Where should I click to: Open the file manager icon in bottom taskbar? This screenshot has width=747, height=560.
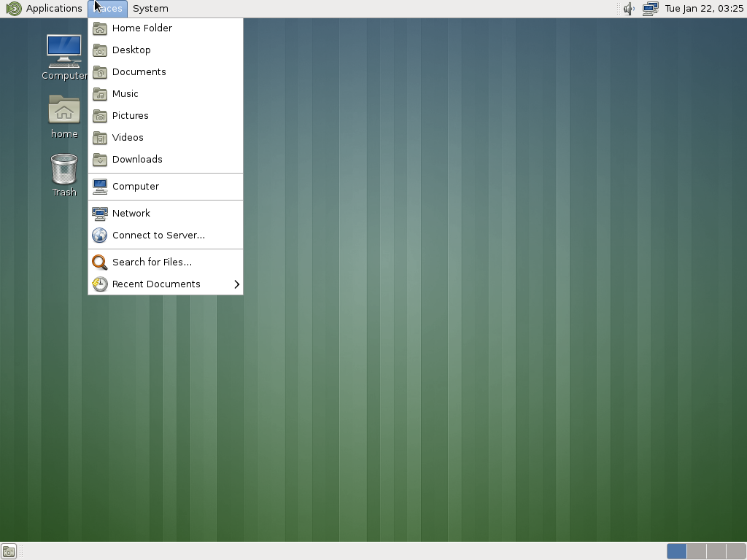click(9, 552)
